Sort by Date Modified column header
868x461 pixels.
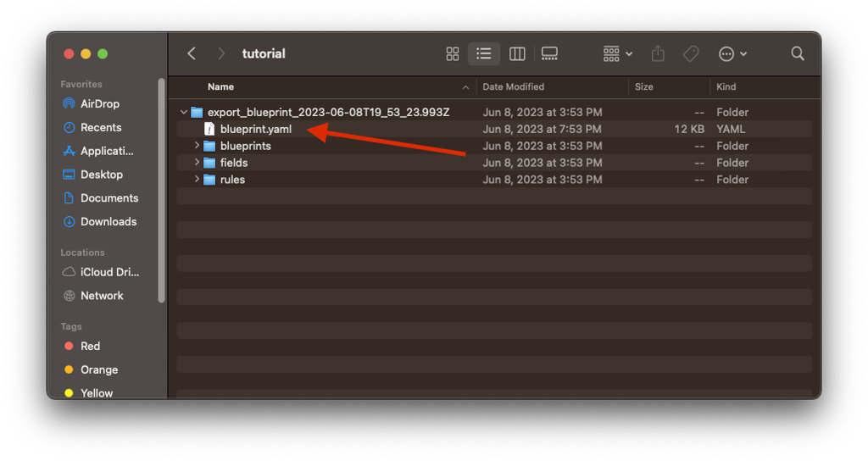[513, 87]
